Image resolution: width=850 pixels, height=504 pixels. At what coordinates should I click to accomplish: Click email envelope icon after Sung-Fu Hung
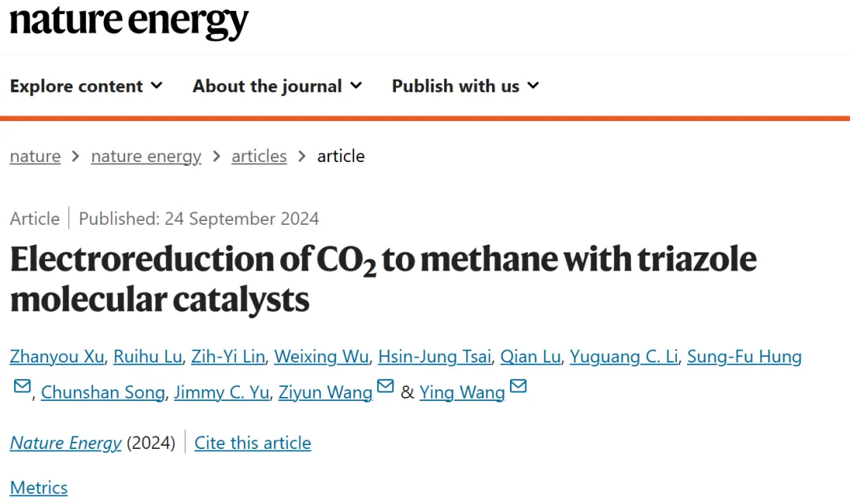22,386
